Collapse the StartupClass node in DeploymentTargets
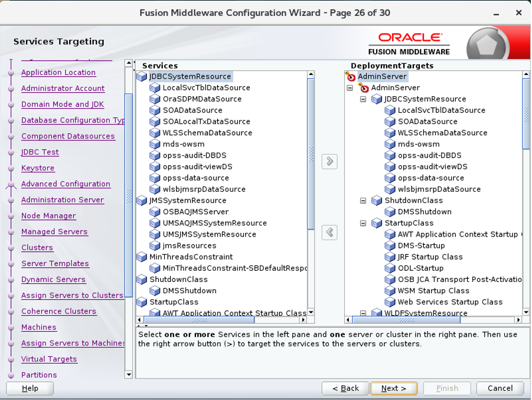Screen dimensions: 532x400 click(363, 224)
